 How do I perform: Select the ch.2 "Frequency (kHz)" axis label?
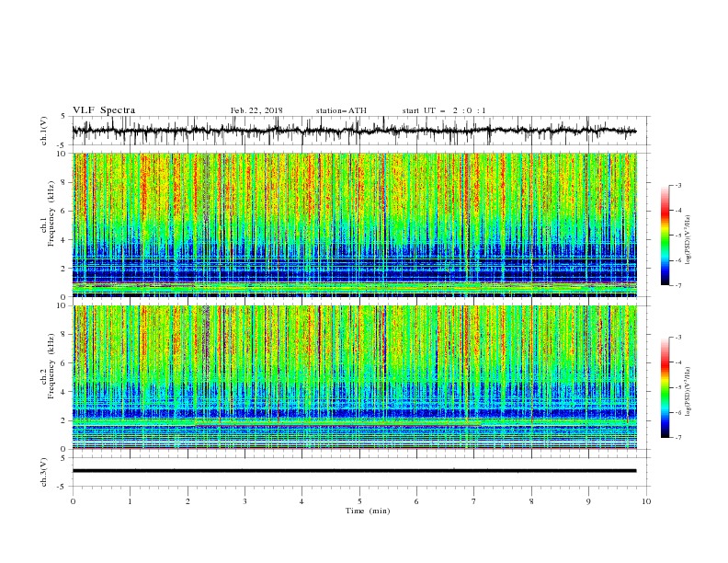click(x=51, y=366)
